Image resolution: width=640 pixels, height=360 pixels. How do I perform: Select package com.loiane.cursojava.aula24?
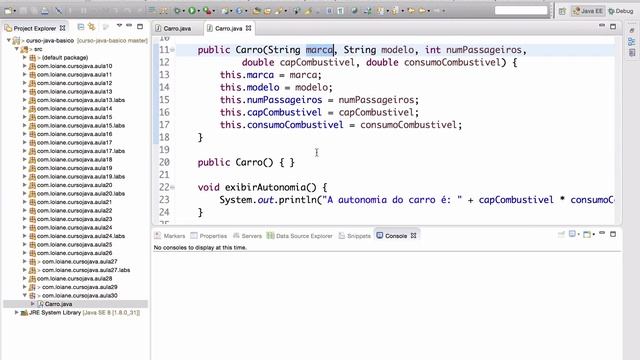tap(74, 227)
